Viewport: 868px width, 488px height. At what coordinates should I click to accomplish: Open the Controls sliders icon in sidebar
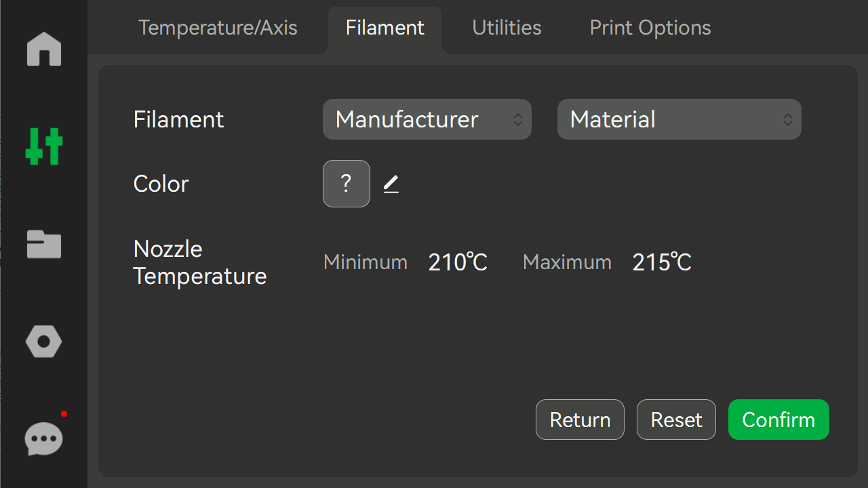pos(44,146)
